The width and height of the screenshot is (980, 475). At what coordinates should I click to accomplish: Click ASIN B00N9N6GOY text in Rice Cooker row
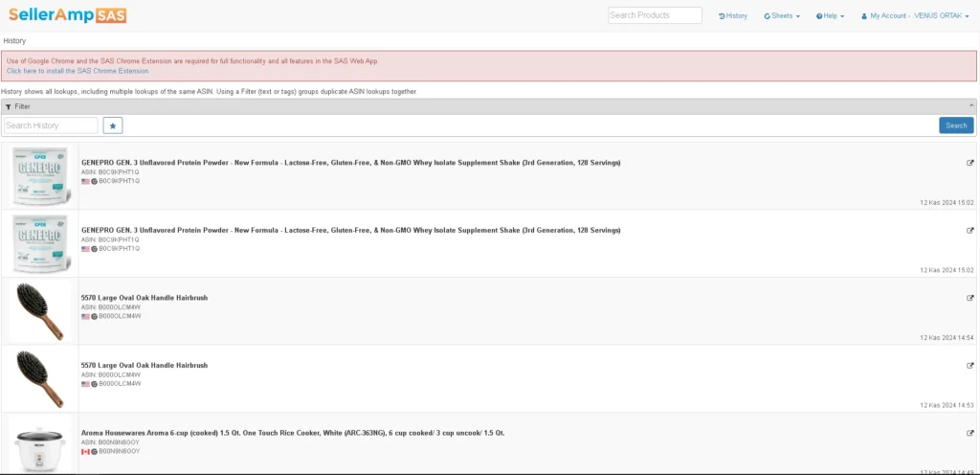coord(111,441)
